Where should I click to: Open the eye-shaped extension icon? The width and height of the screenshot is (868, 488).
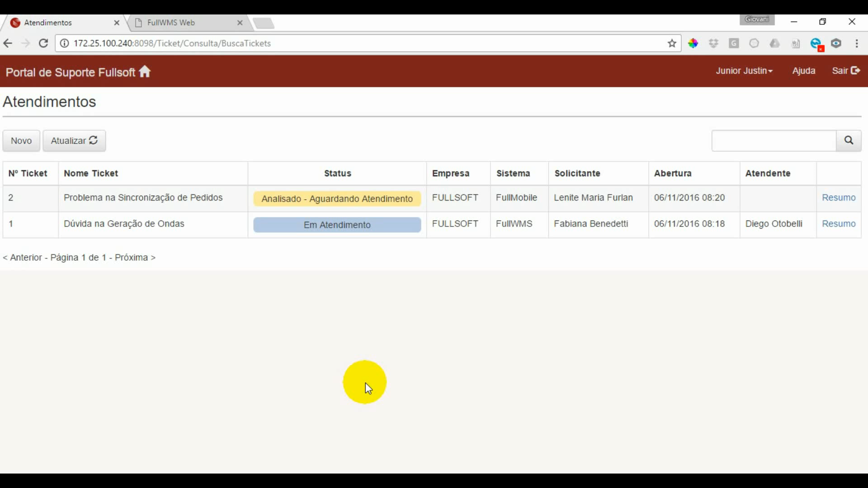coord(836,43)
